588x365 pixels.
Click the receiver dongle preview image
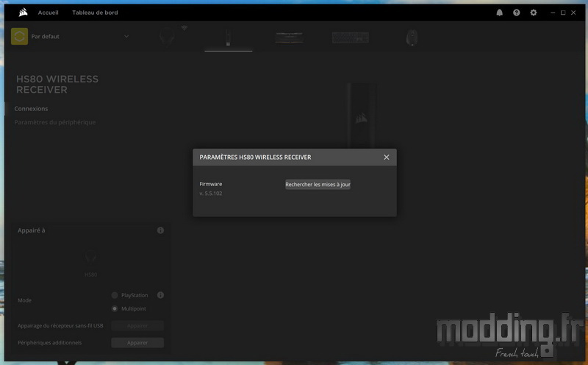click(362, 116)
